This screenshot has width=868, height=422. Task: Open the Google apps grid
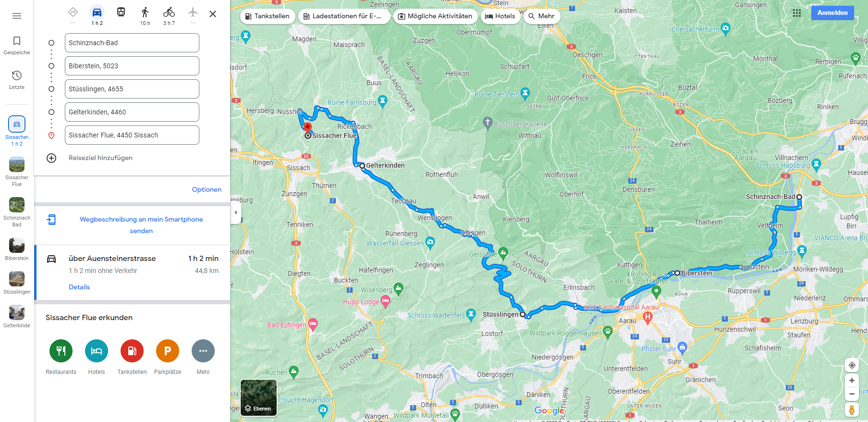click(797, 13)
